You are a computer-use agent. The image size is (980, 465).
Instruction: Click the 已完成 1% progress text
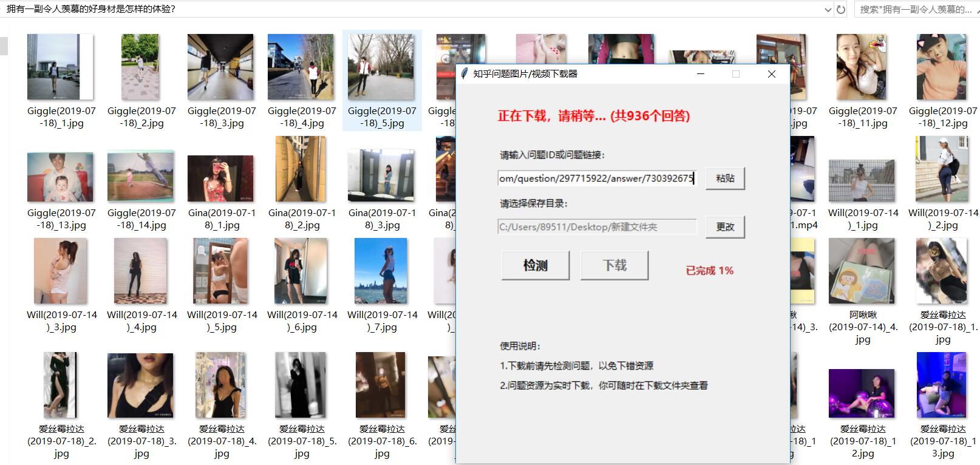tap(709, 271)
